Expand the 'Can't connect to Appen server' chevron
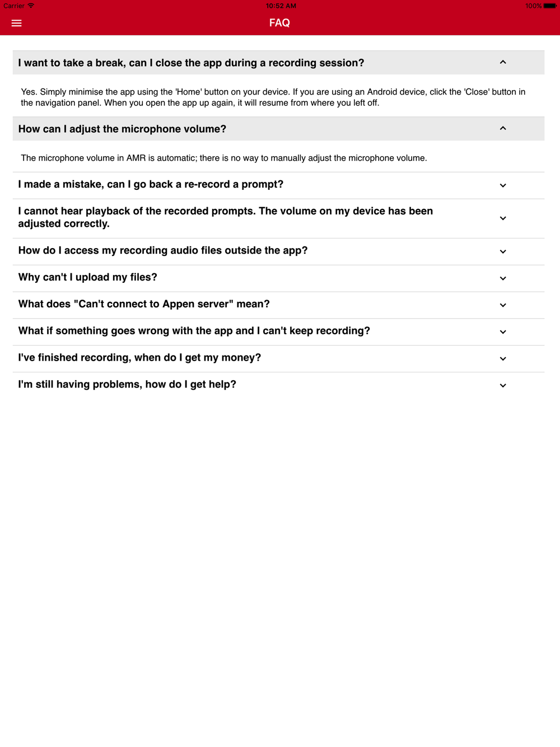This screenshot has height=747, width=560. (503, 305)
